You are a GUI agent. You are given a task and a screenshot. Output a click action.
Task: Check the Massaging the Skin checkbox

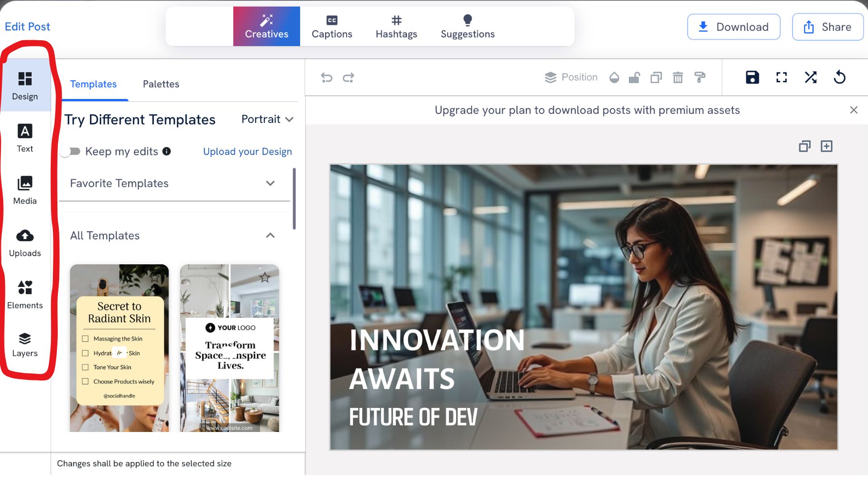point(85,339)
